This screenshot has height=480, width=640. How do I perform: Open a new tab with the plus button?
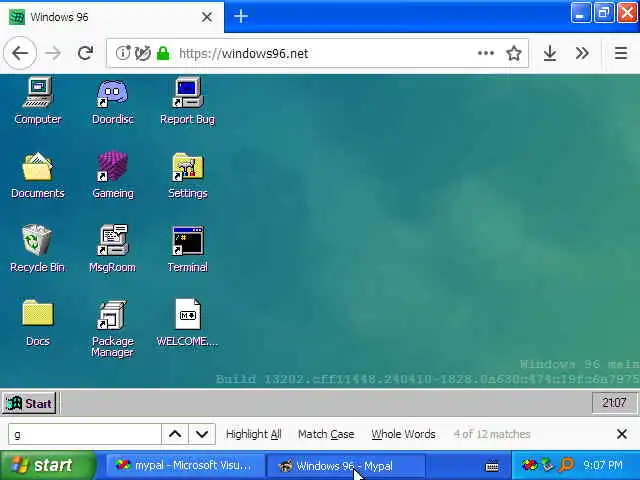pyautogui.click(x=241, y=16)
